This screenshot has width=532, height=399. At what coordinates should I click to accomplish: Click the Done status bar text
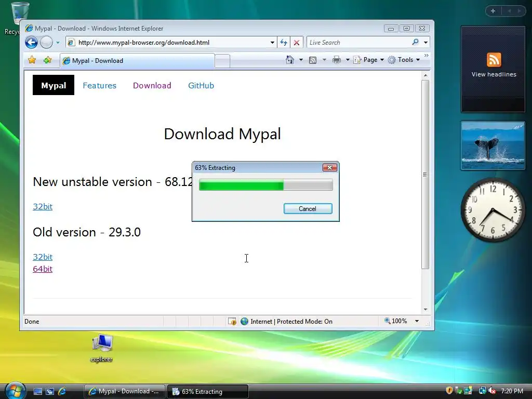point(32,322)
